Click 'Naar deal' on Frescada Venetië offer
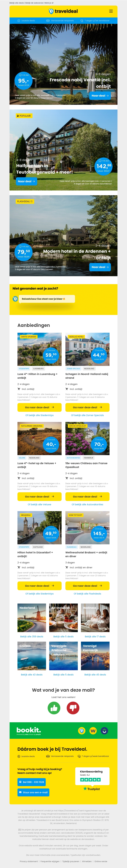The image size is (127, 868). pyautogui.click(x=100, y=96)
